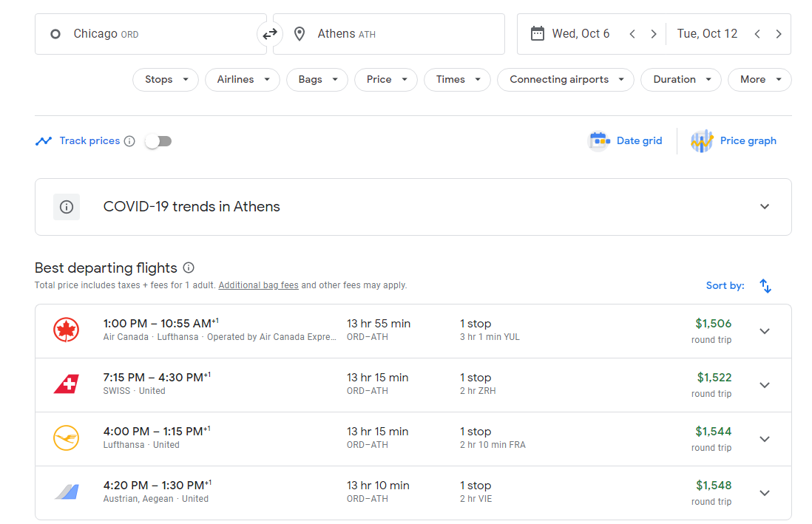Open the Connecting airports filter
Screen dimensions: 812x524
[565, 80]
